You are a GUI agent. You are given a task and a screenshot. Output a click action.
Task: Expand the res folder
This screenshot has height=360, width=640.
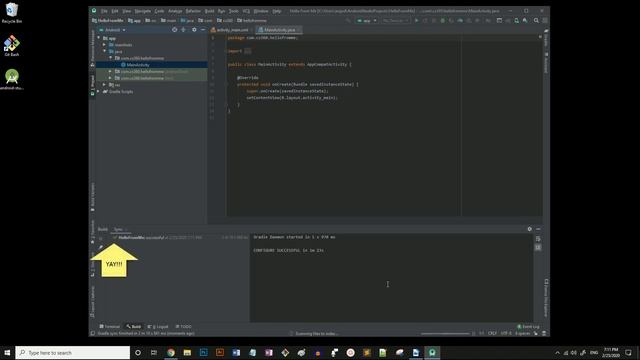[x=104, y=84]
